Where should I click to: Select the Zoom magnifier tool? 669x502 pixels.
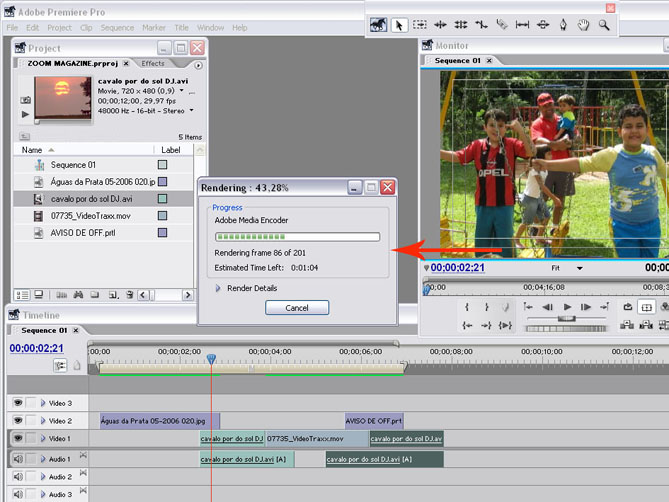[604, 25]
